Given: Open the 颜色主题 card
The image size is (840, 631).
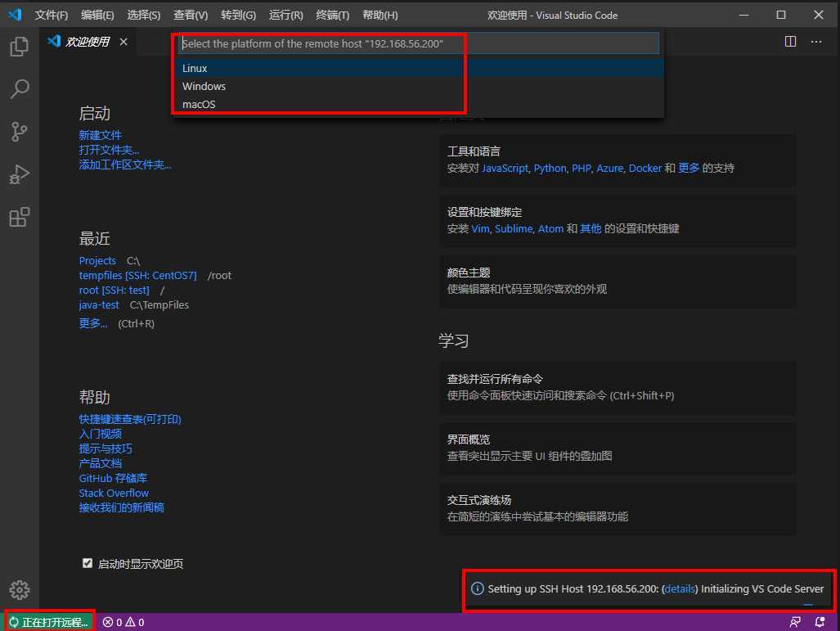Looking at the screenshot, I should pos(618,282).
